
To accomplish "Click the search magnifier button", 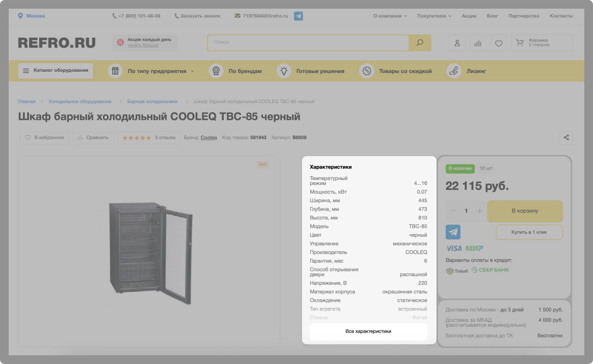I will pyautogui.click(x=420, y=43).
